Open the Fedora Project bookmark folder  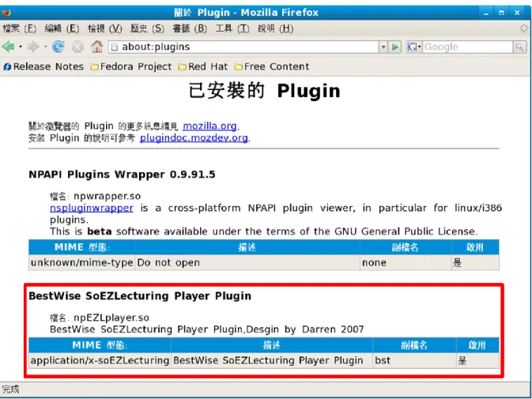pyautogui.click(x=131, y=66)
